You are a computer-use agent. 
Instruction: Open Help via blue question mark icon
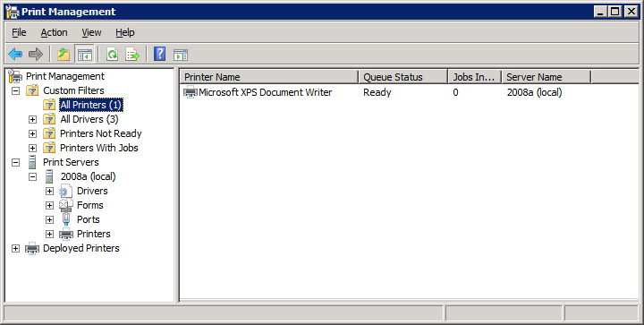160,55
